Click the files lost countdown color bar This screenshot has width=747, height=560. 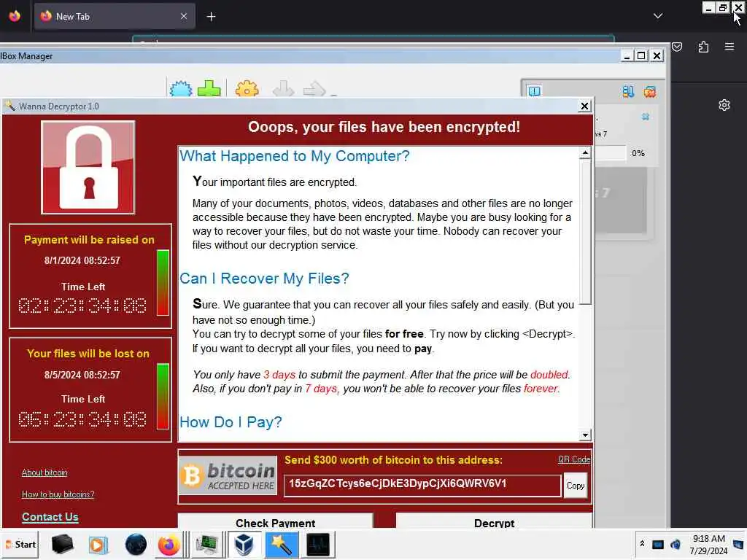point(163,396)
